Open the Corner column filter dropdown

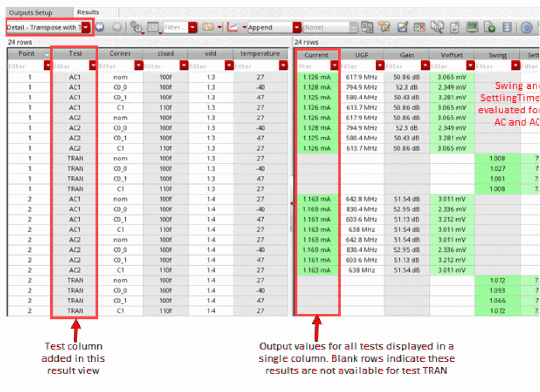[x=139, y=65]
